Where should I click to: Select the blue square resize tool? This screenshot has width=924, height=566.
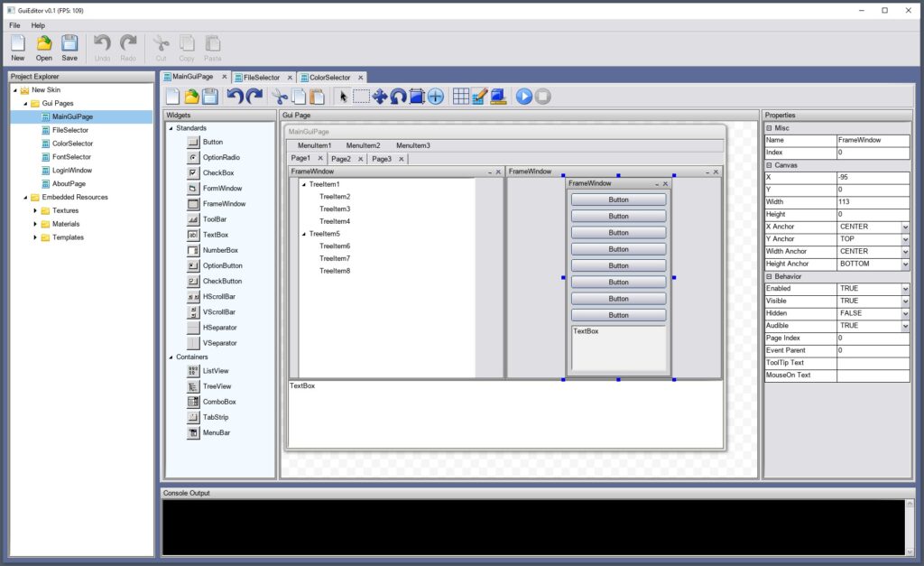(x=417, y=96)
